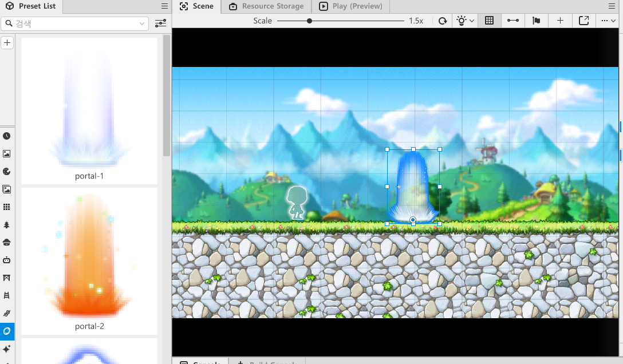Toggle the scene grid display
This screenshot has height=364, width=623.
pyautogui.click(x=489, y=21)
